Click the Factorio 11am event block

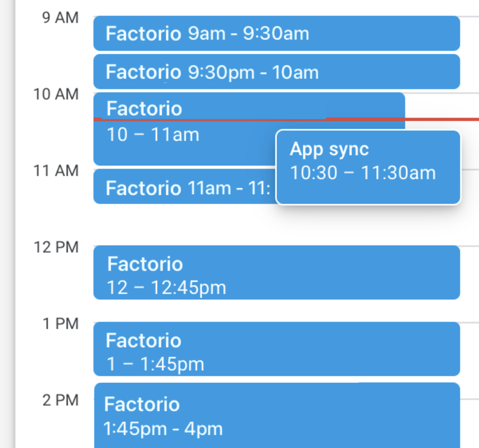[184, 188]
